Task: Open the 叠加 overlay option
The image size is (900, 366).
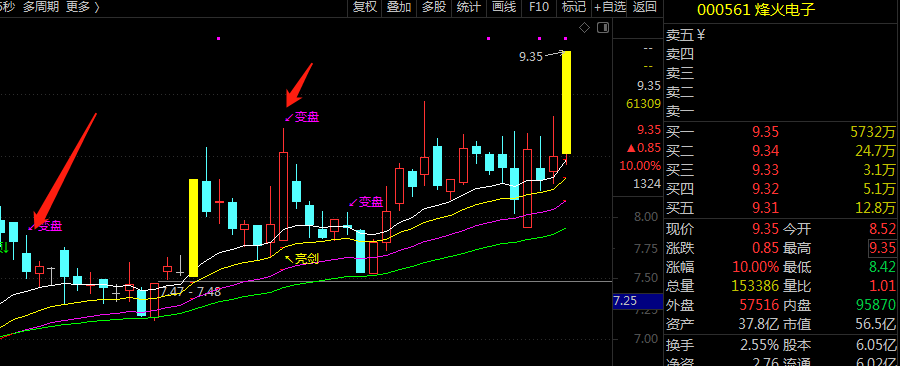Action: point(399,7)
